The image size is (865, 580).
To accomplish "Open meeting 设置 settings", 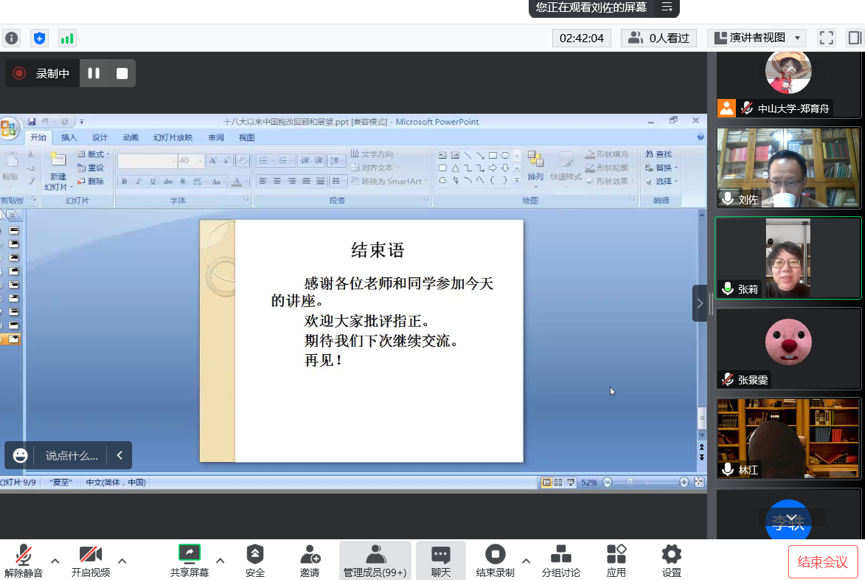I will (671, 560).
